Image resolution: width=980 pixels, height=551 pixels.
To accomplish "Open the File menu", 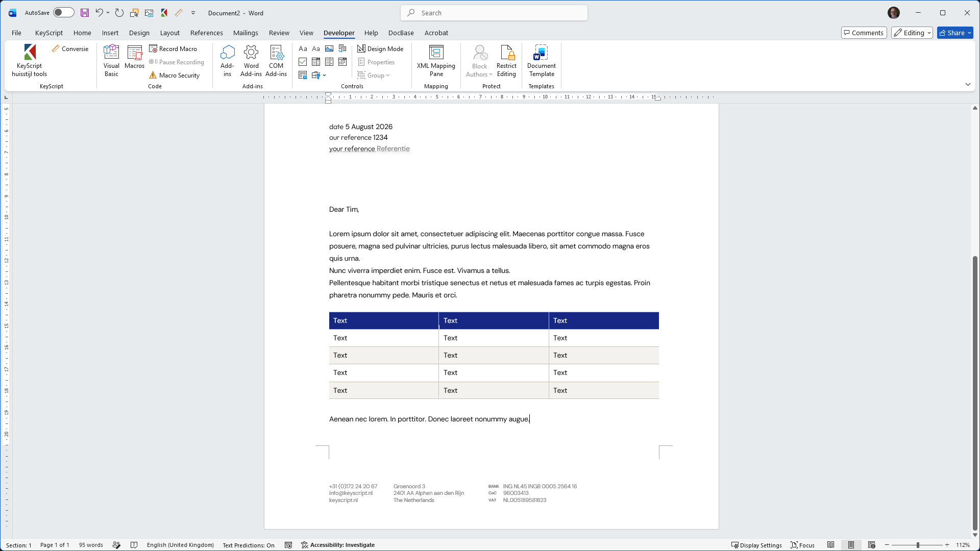I will pyautogui.click(x=16, y=33).
